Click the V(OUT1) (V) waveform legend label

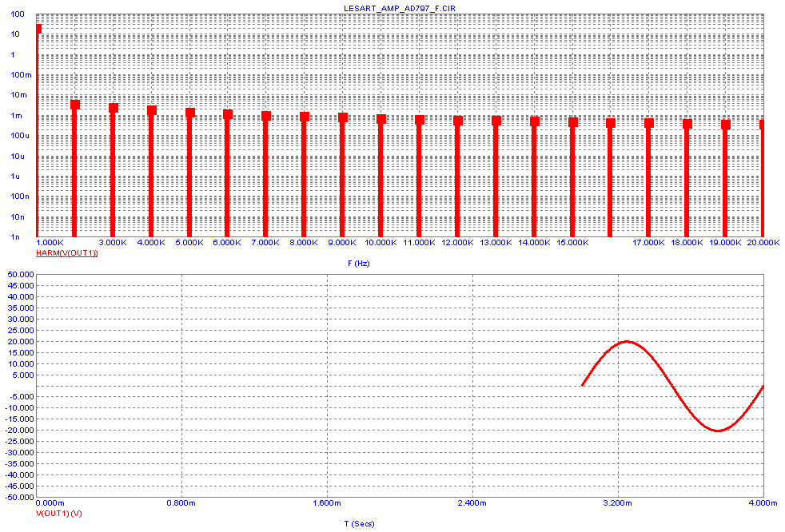58,514
